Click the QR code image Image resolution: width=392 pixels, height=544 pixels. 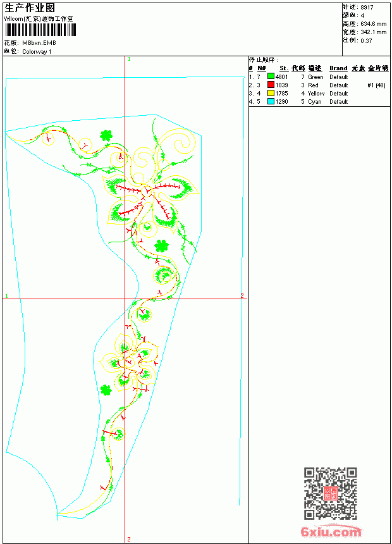point(330,493)
